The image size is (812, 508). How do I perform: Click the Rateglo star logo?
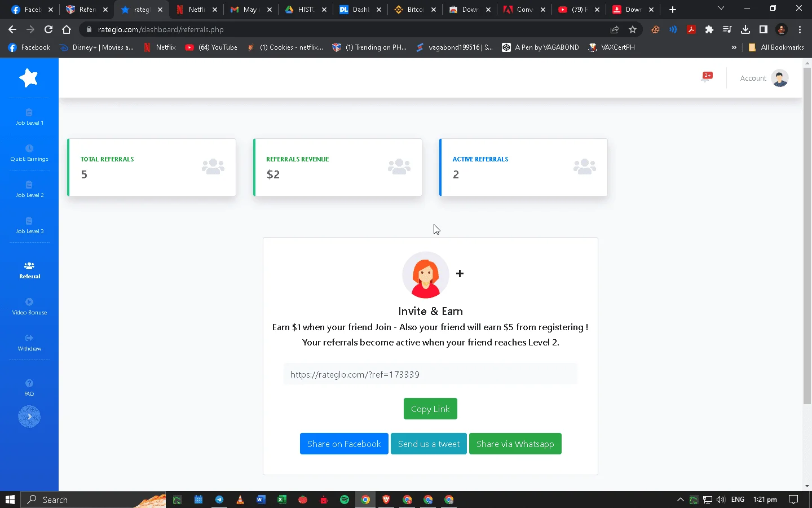[29, 78]
